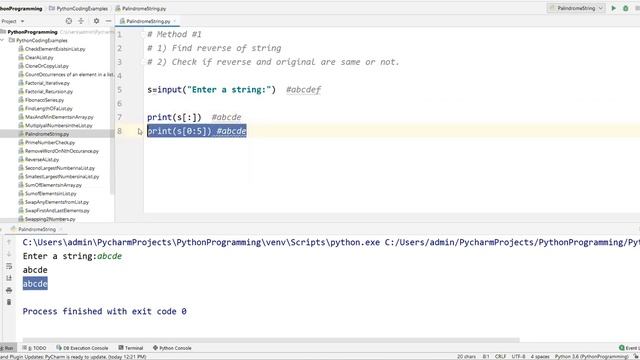This screenshot has height=360, width=640.
Task: Open the DB Execution Console tool window
Action: (82, 348)
